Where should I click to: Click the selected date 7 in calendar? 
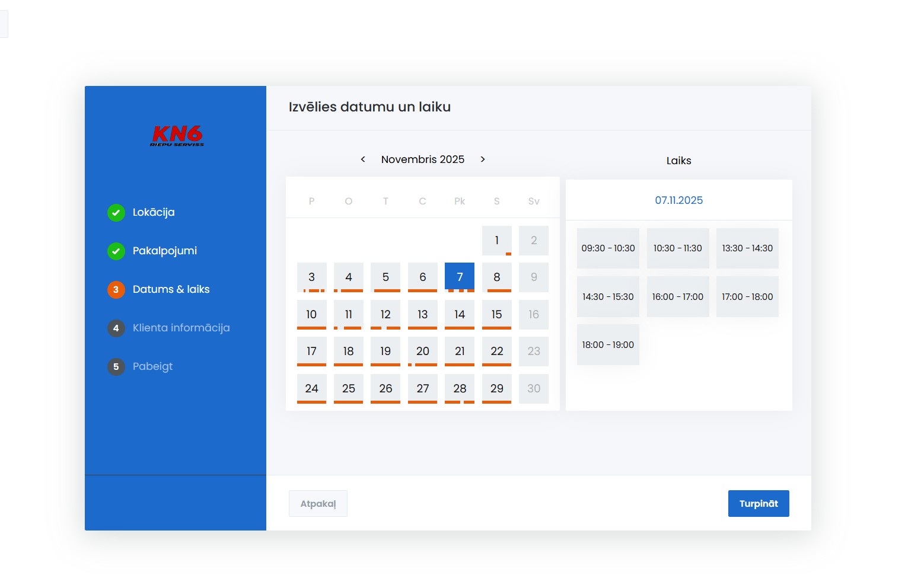point(460,277)
